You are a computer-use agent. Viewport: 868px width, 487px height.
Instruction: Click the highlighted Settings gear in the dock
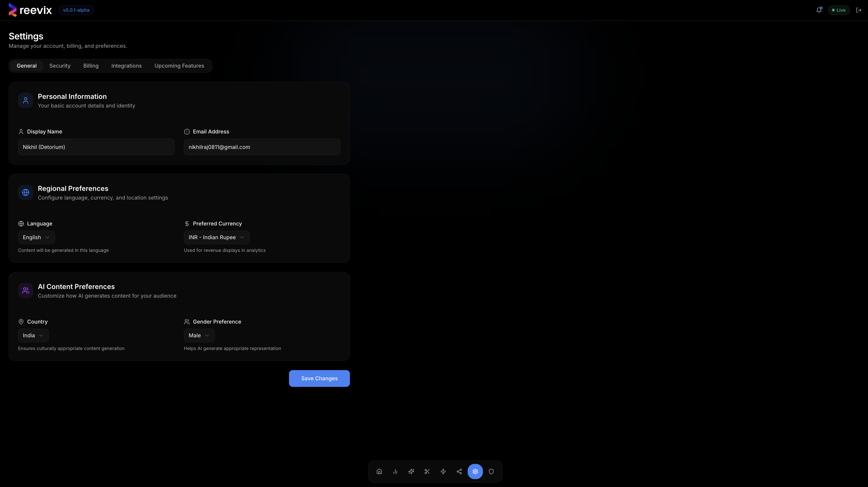point(475,471)
